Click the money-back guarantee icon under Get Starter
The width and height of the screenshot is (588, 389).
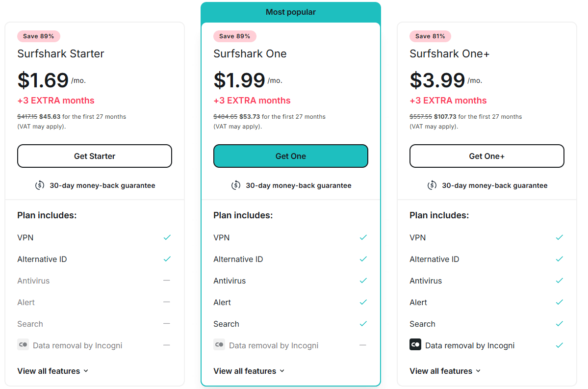[x=40, y=185]
